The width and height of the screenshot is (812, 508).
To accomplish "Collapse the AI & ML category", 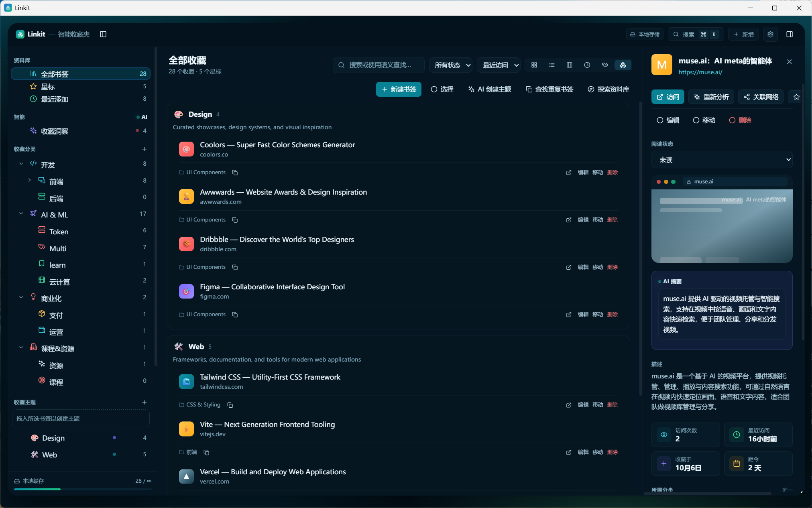I will tap(21, 214).
